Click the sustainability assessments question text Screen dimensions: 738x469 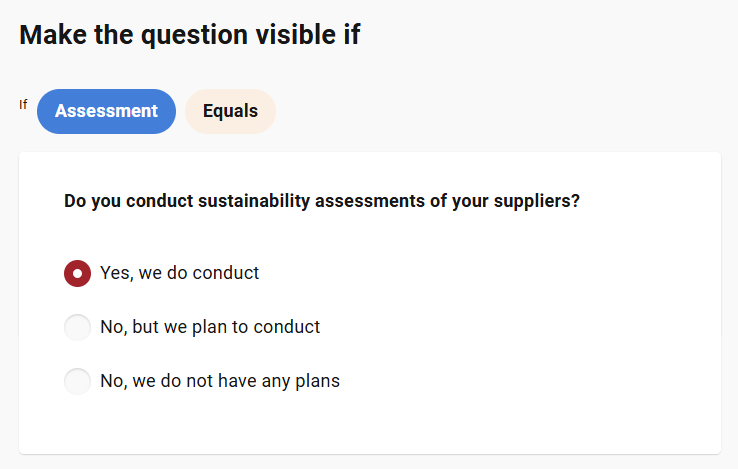click(x=321, y=201)
